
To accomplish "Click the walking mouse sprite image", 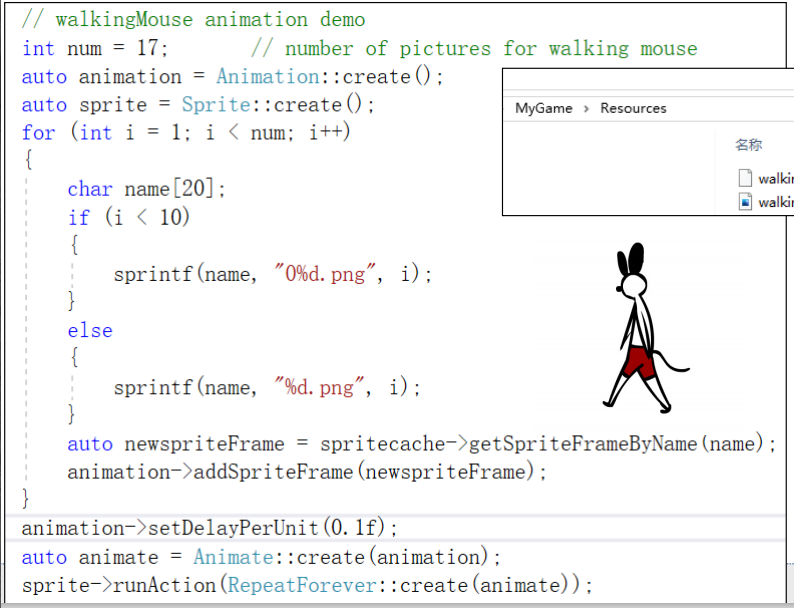I will click(645, 328).
